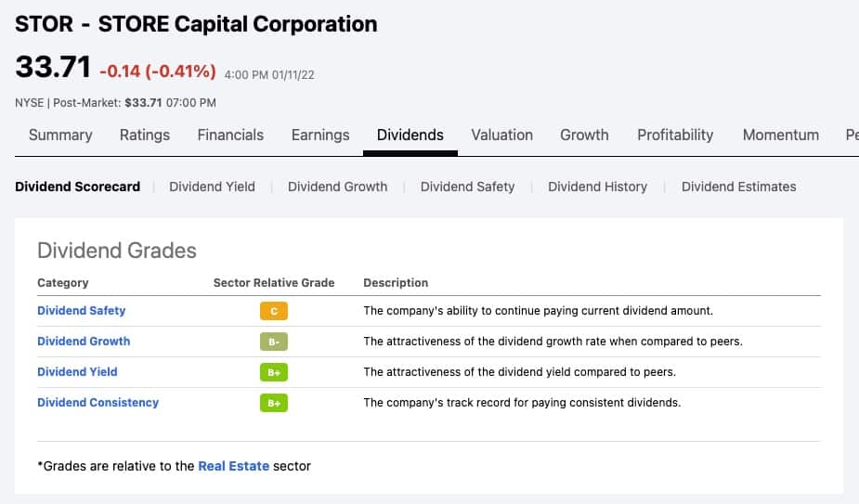
Task: Click description about dividend growth rate attractiveness
Action: click(x=553, y=342)
